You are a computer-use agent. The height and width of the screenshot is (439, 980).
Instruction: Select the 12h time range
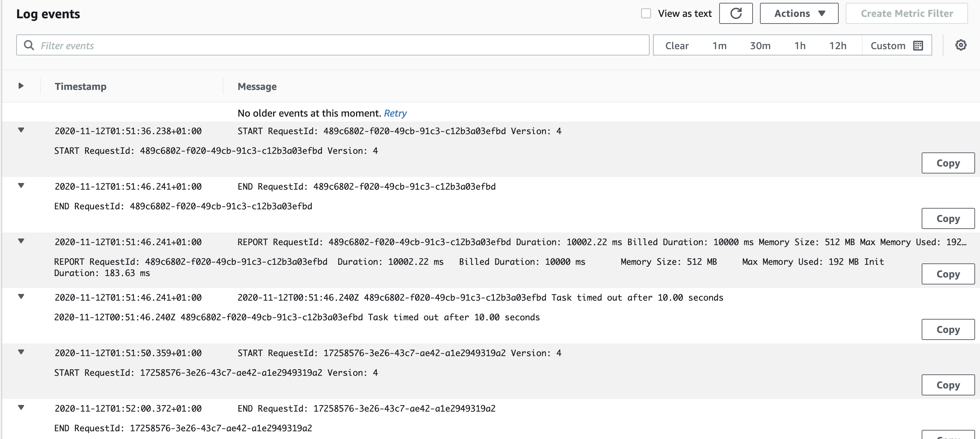[x=838, y=45]
